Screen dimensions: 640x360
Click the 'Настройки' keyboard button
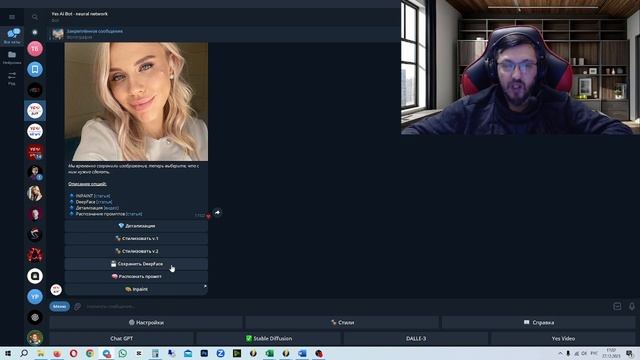click(x=146, y=322)
